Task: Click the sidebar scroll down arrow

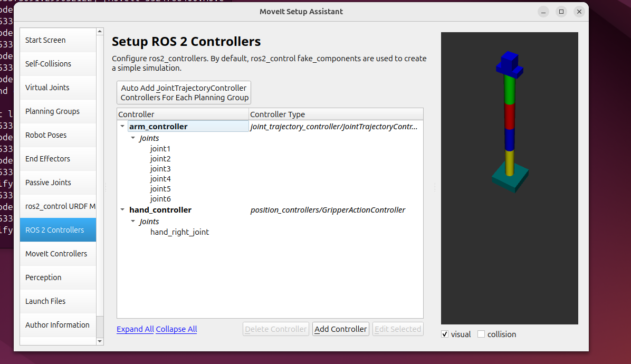Action: click(100, 341)
